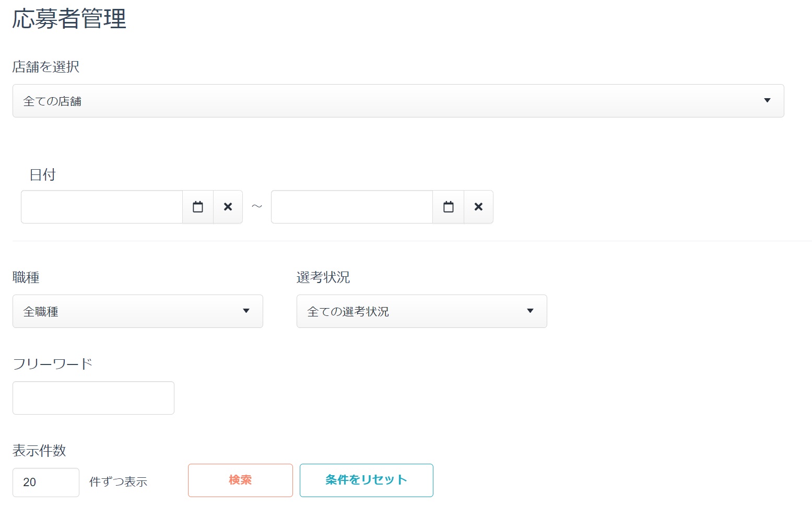Image resolution: width=812 pixels, height=506 pixels.
Task: Click the arrow on the 全職種 dropdown
Action: point(246,311)
